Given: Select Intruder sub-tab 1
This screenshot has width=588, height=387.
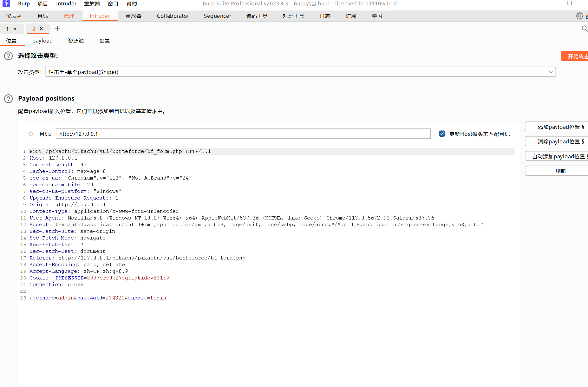Looking at the screenshot, I should [x=8, y=29].
